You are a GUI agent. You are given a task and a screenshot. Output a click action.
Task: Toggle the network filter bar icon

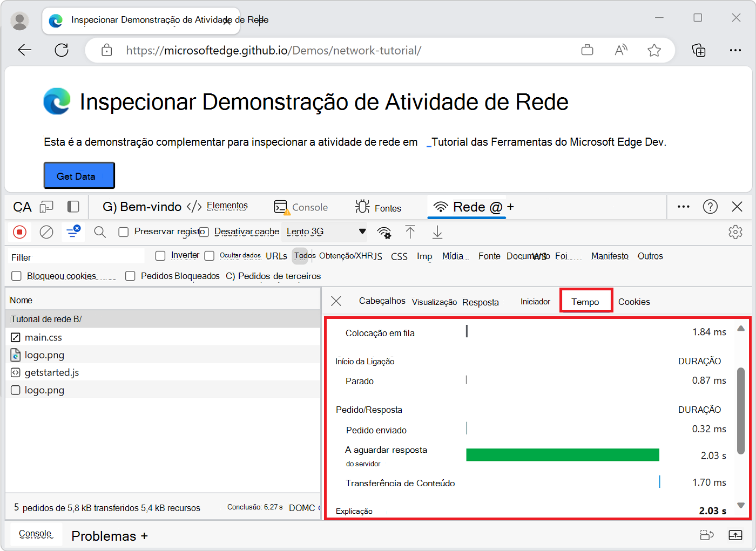point(73,232)
